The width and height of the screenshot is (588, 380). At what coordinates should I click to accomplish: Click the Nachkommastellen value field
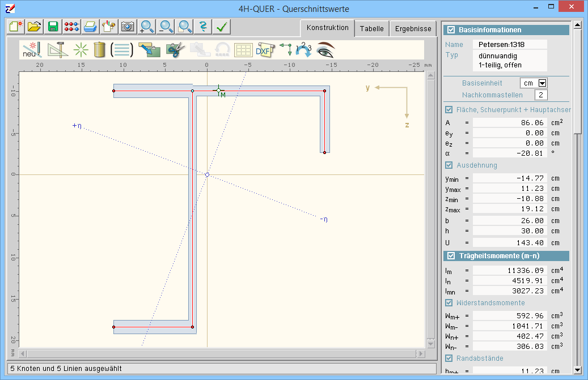tap(540, 95)
